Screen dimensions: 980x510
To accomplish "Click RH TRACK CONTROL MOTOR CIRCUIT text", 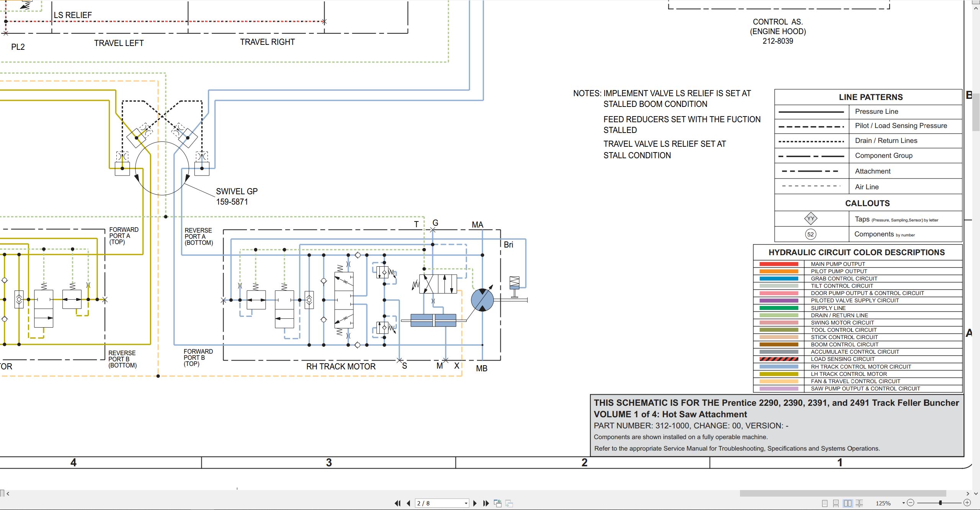I will pyautogui.click(x=861, y=367).
